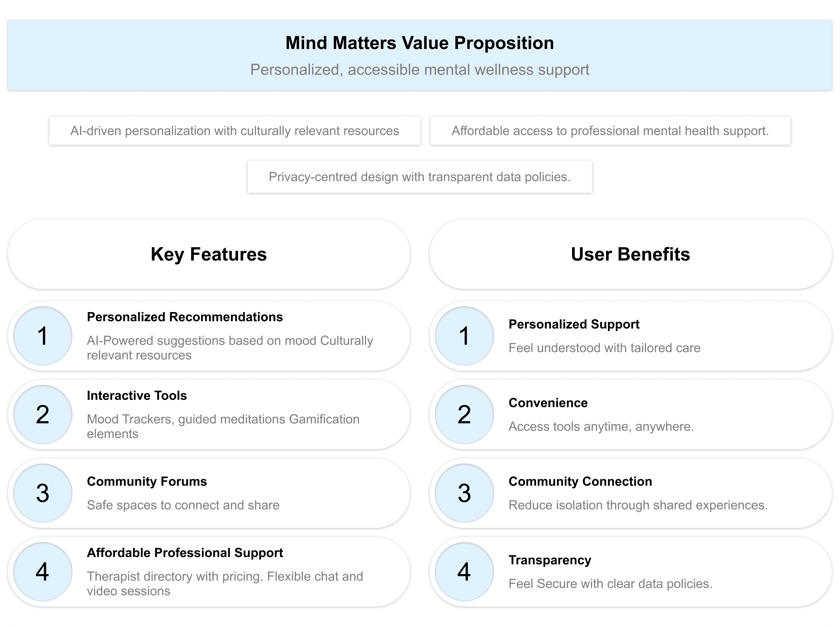Open the Personalized Recommendations card title
Viewport: 840px width, 627px height.
tap(185, 317)
